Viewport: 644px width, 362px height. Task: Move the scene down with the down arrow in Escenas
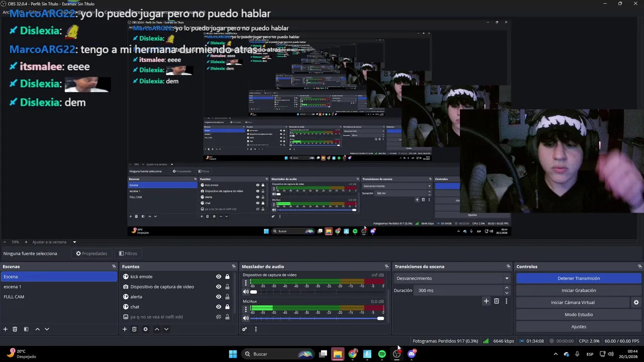pos(47,329)
